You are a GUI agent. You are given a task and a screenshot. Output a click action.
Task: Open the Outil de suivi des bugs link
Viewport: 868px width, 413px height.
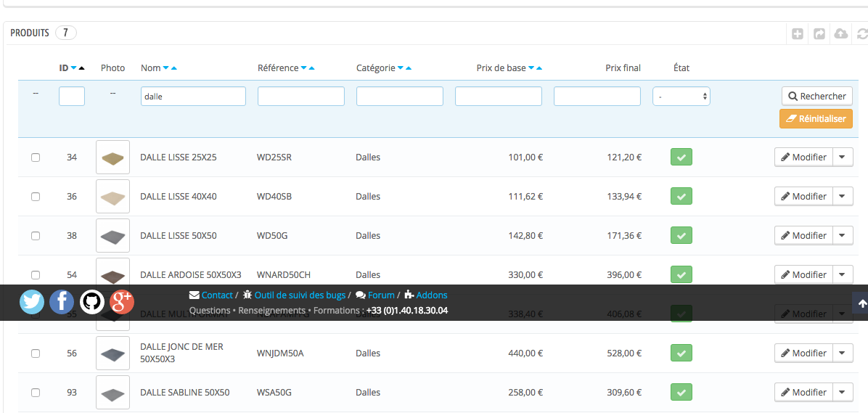[x=300, y=295]
